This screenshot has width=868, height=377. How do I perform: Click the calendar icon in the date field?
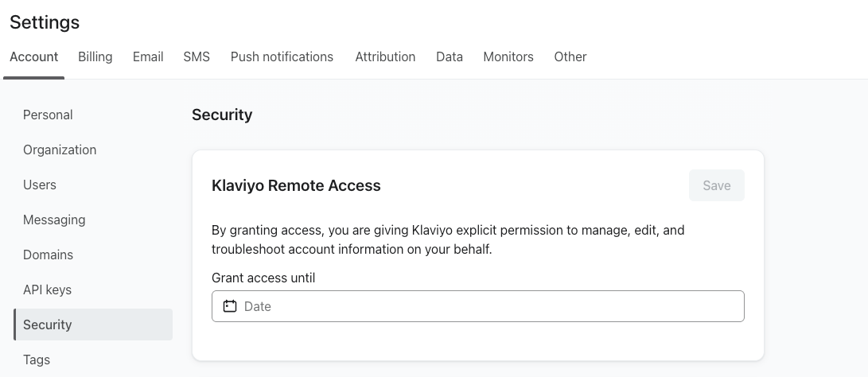230,306
